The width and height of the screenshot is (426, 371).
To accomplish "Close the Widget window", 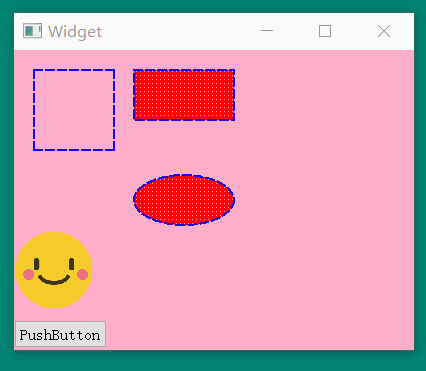I will pyautogui.click(x=384, y=31).
